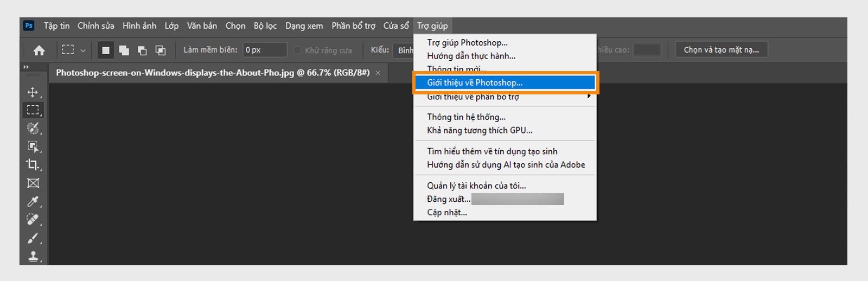Select the Move tool

pyautogui.click(x=33, y=92)
